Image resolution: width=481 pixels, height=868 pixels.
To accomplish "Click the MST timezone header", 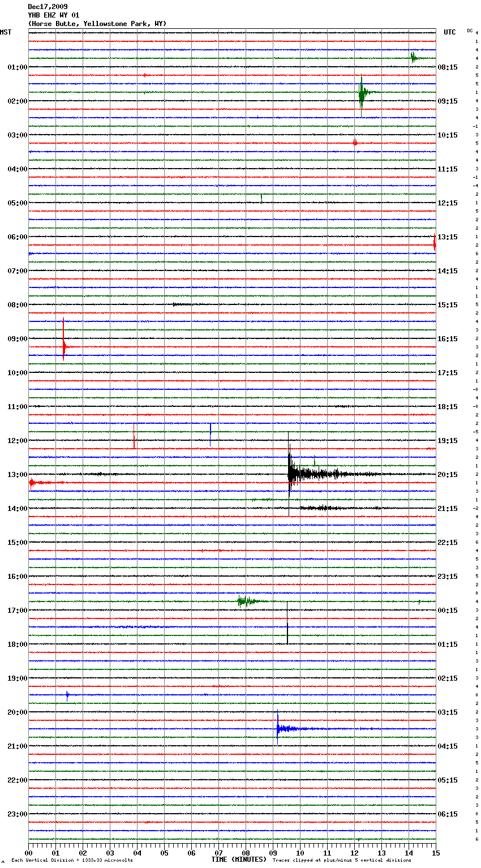I will click(x=6, y=32).
